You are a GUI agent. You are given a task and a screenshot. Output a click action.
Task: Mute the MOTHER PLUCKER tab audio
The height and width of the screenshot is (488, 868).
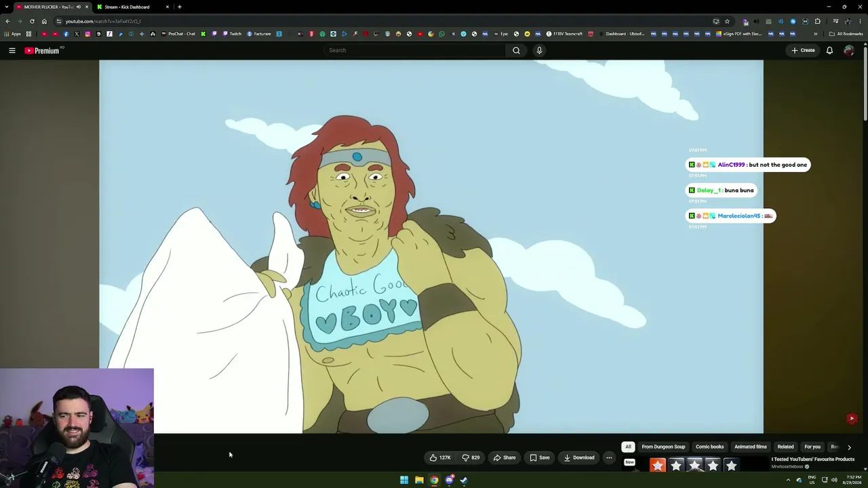(79, 7)
